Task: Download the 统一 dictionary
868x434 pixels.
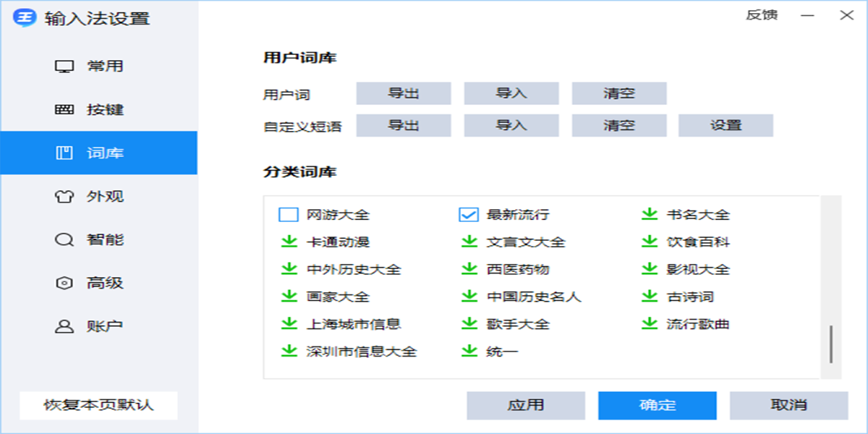Action: coord(470,353)
